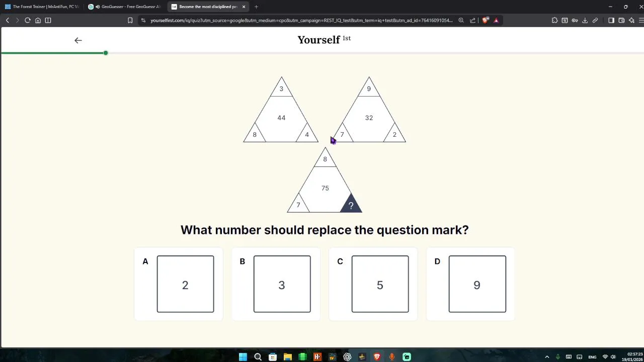Open File Explorer from the taskbar
Screen dimensions: 644x362
287,357
